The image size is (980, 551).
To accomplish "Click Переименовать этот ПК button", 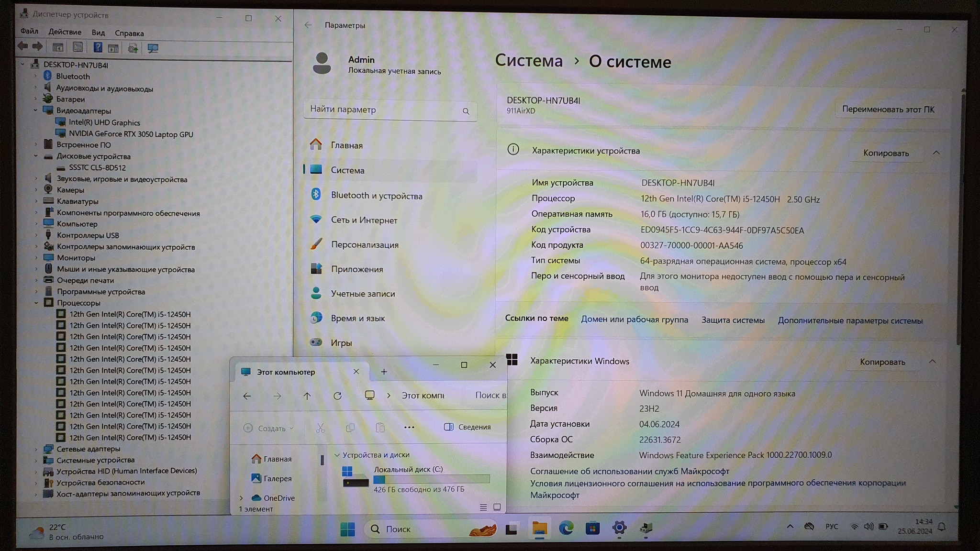I will (x=888, y=109).
